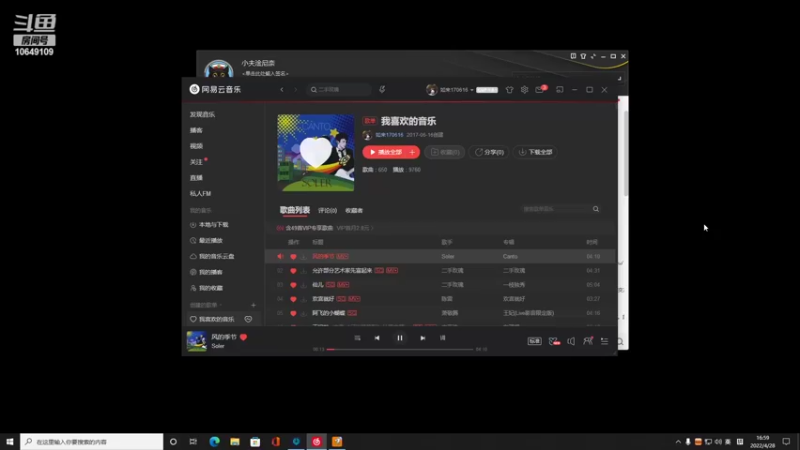This screenshot has height=450, width=800.
Task: Open 发现音乐 in the sidebar
Action: coord(203,114)
